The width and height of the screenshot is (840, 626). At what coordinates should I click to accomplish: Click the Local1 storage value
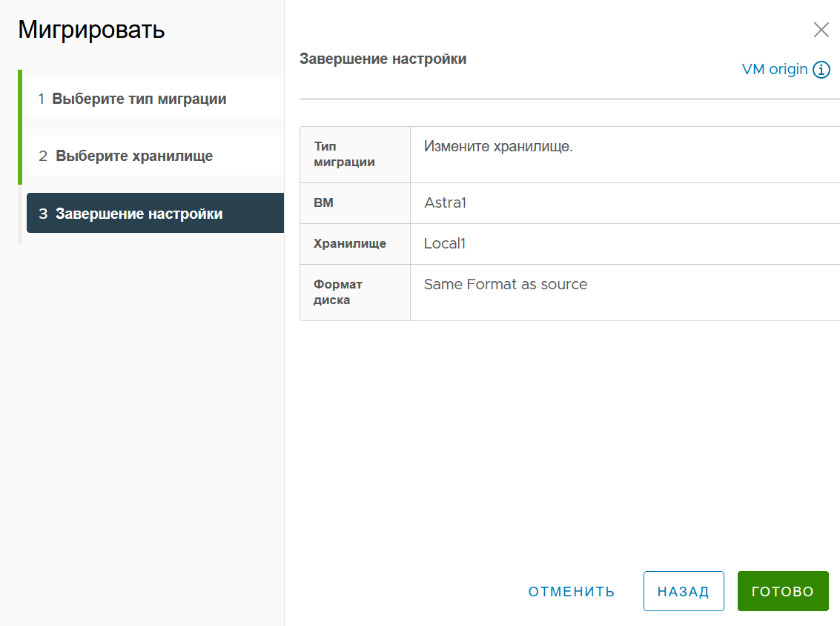445,243
